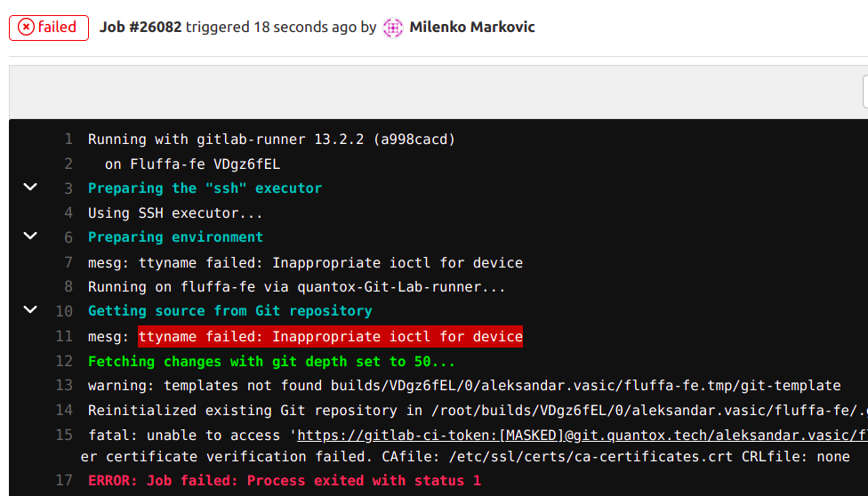Click log line number 7
This screenshot has height=496, width=868.
[68, 263]
